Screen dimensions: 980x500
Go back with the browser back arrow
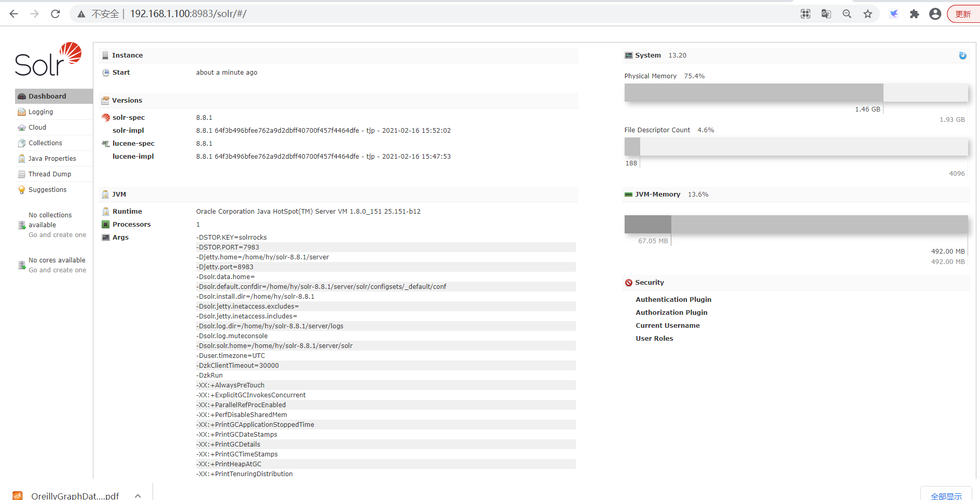(14, 14)
